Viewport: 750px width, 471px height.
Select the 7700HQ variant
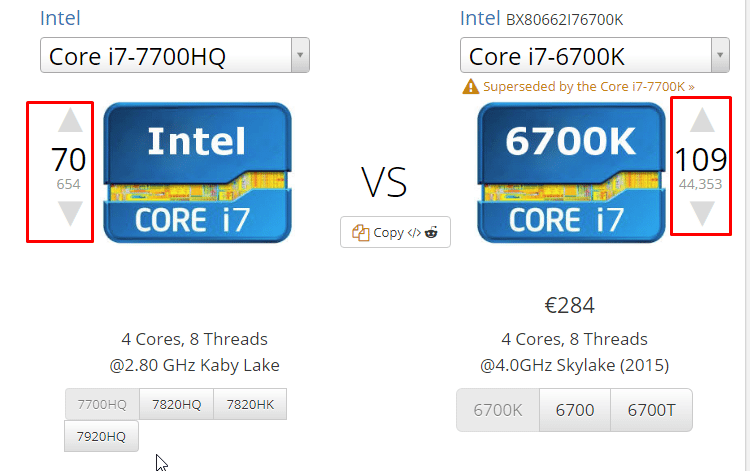tap(103, 404)
